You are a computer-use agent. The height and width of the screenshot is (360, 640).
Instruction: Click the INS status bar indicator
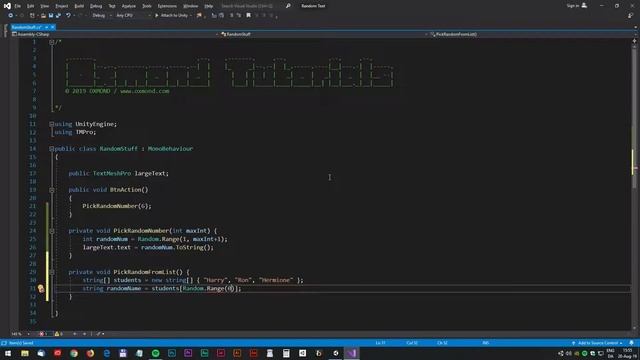[x=485, y=343]
